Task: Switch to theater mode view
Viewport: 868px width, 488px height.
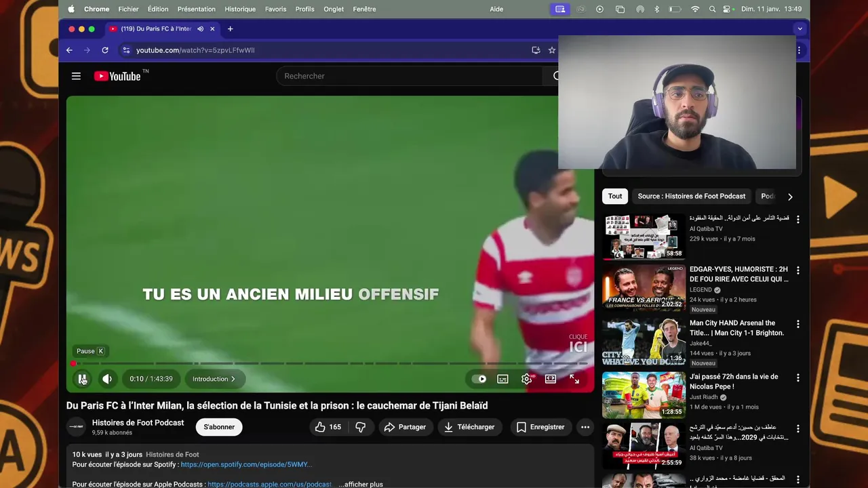Action: pyautogui.click(x=551, y=379)
